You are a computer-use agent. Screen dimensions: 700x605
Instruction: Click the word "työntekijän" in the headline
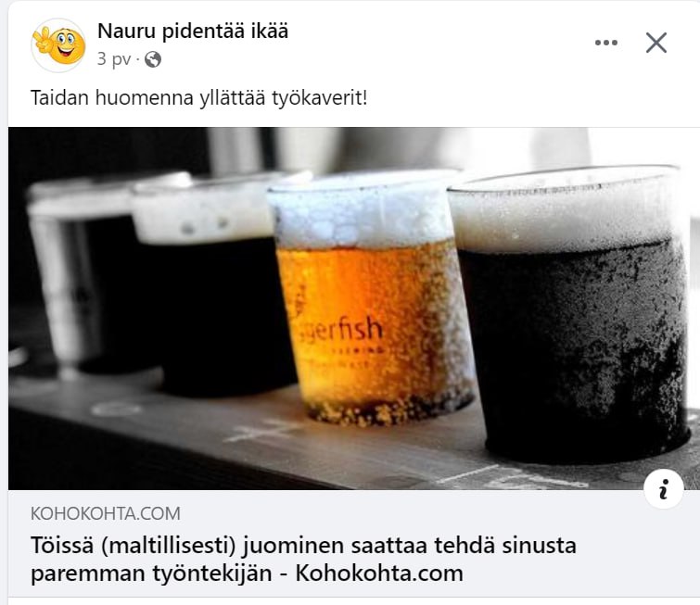[212, 573]
